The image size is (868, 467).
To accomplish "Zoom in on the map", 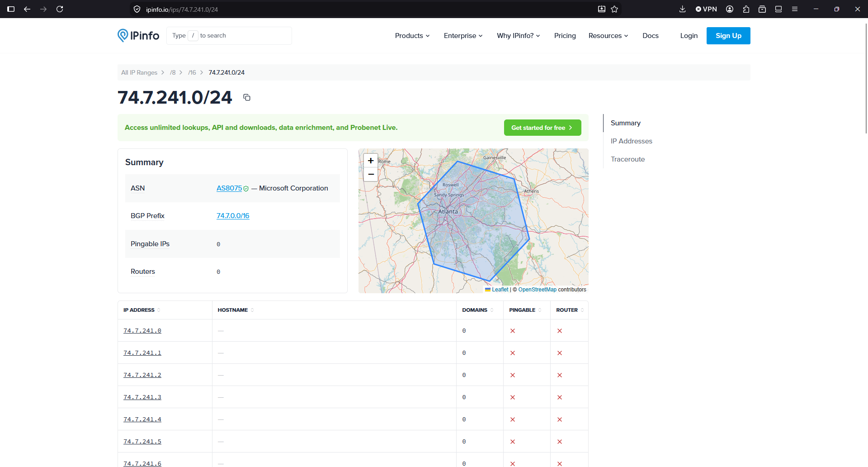I will tap(371, 161).
